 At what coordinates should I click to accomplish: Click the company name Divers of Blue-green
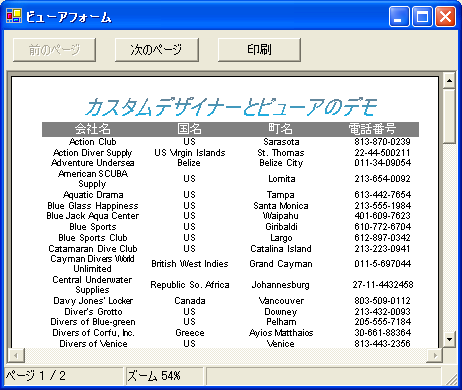click(x=93, y=322)
